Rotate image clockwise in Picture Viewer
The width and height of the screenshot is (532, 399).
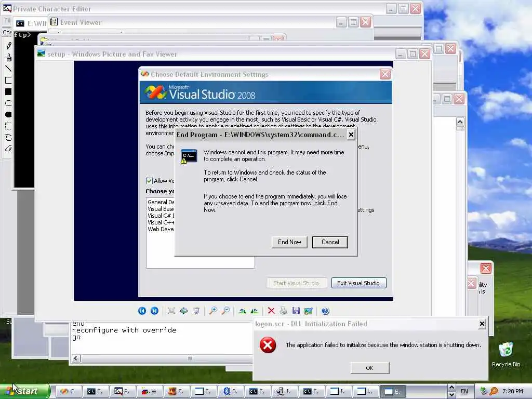242,311
